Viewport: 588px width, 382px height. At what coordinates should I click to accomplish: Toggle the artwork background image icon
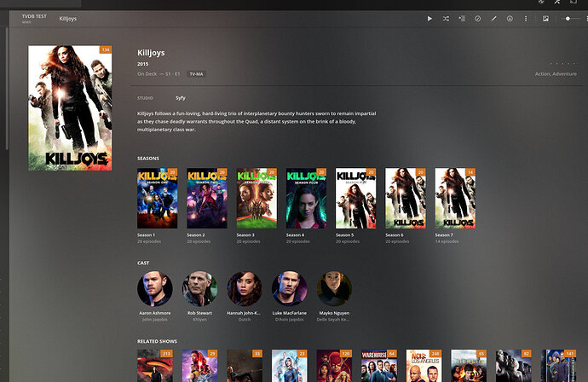pos(545,19)
